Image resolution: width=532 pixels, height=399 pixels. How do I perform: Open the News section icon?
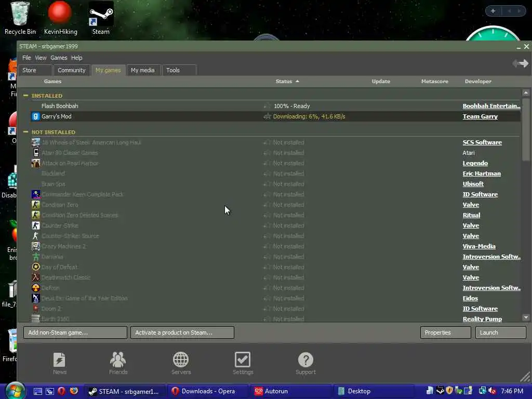click(x=59, y=360)
